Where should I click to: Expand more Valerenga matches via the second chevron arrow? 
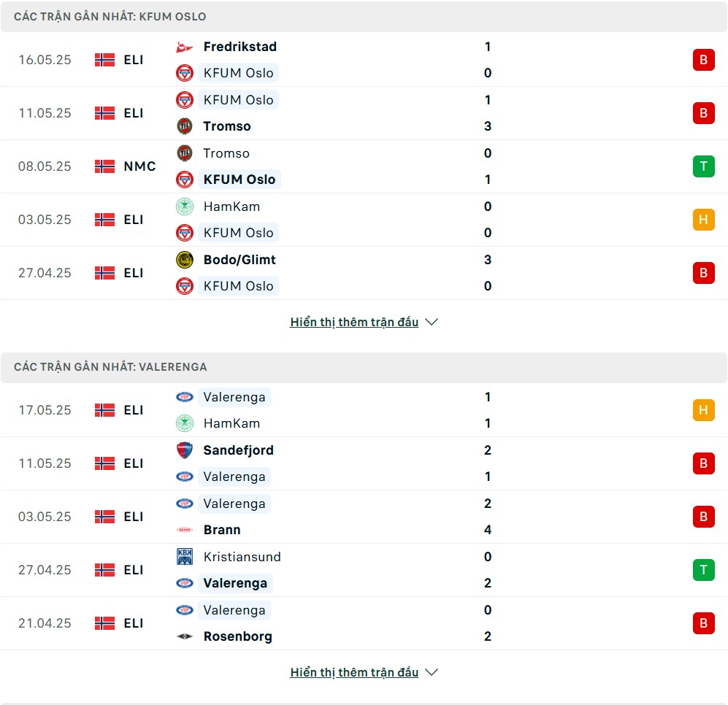[x=432, y=672]
